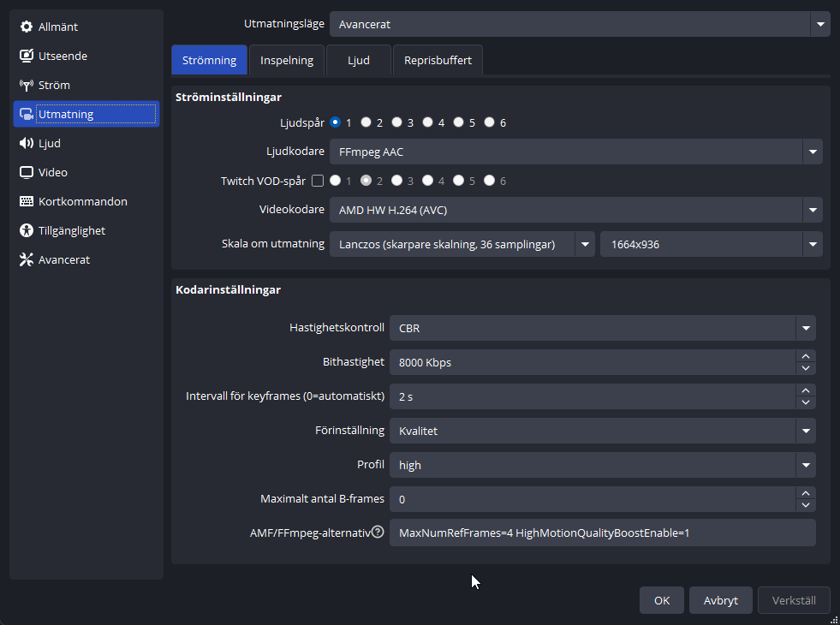
Task: Switch to the Inspelning tab
Action: pyautogui.click(x=287, y=61)
